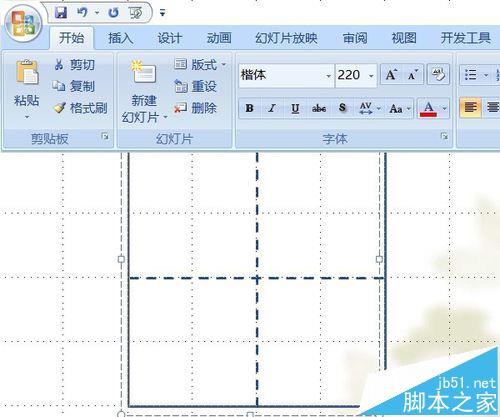Delete the slide with 删除
This screenshot has height=417, width=500.
196,108
